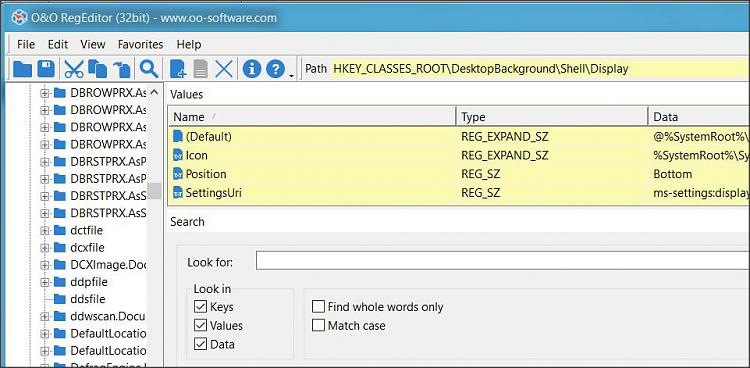Viewport: 750px width, 368px height.
Task: Expand the first DBRSTPRX.AsP node
Action: coord(45,162)
